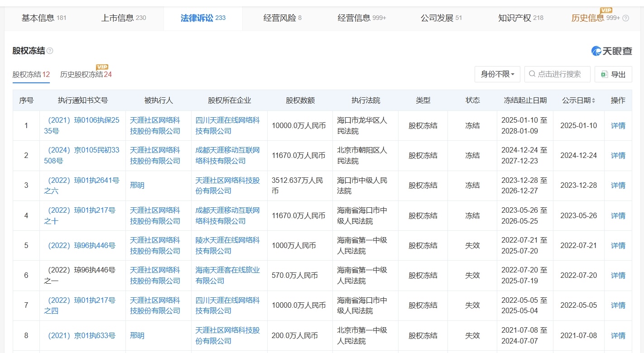Sort the table by 公示日期 arrows

click(x=593, y=100)
